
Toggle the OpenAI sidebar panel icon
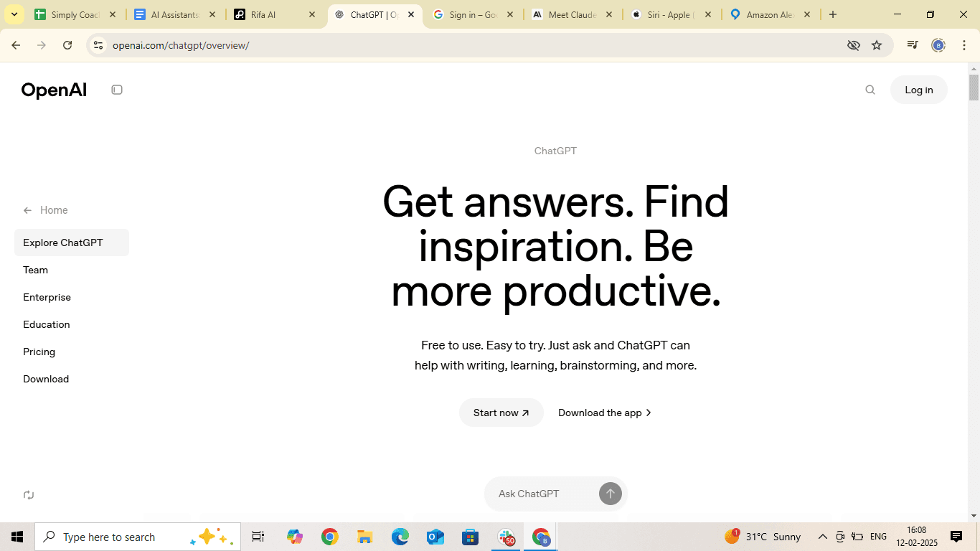click(117, 90)
